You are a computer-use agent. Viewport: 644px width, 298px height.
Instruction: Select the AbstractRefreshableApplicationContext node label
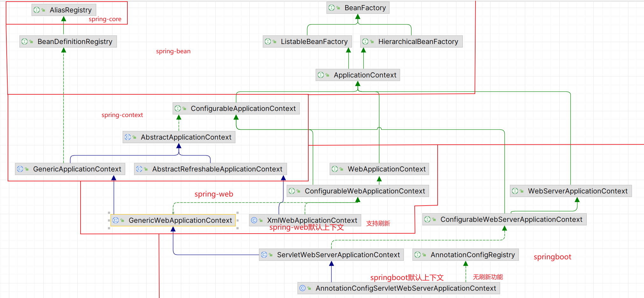(x=217, y=169)
